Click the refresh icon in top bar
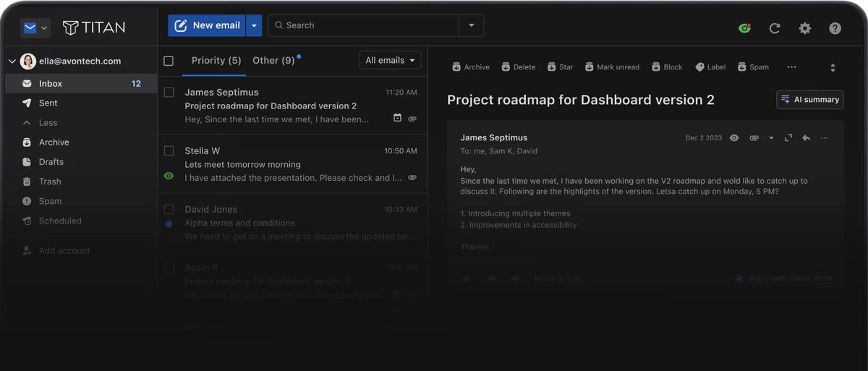The image size is (868, 371). [x=775, y=28]
